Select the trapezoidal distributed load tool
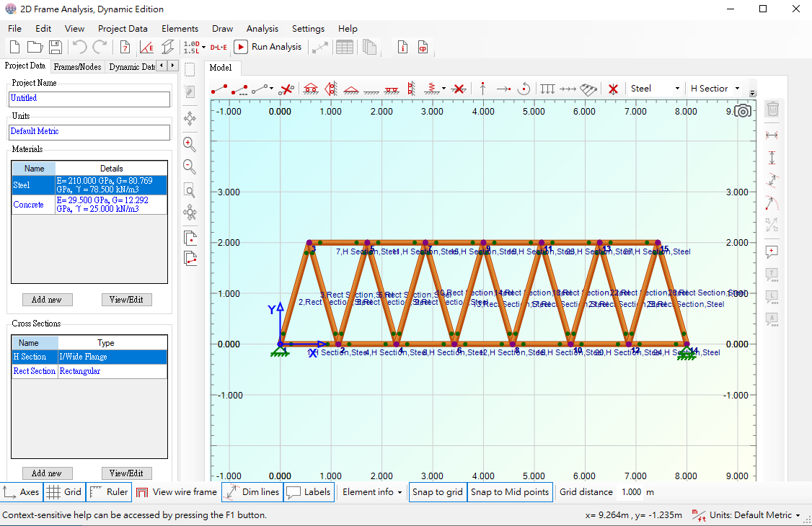812x526 pixels. tap(588, 89)
